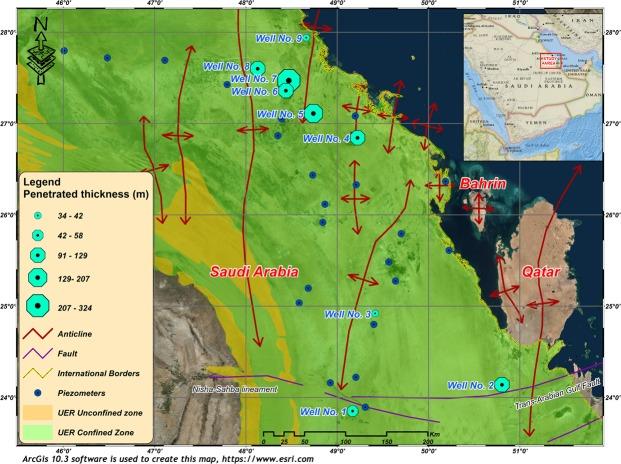This screenshot has height=464, width=621.
Task: Click the Well No. 7 marker
Action: pos(288,79)
